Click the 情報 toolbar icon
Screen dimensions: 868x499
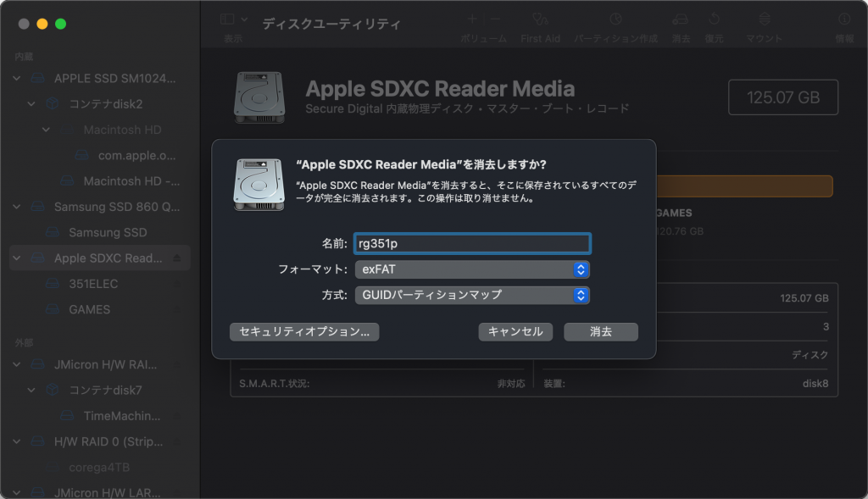(844, 19)
